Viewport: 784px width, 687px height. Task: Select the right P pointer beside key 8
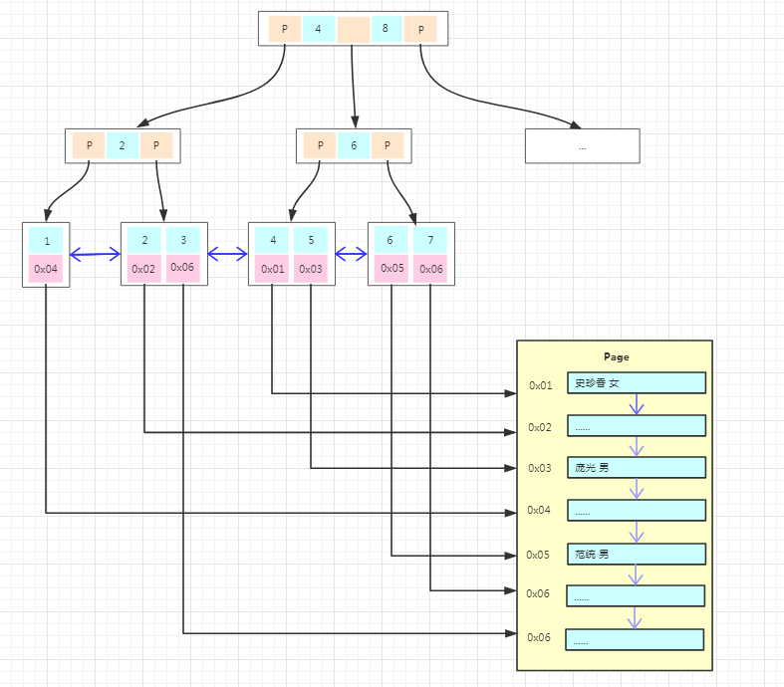[420, 29]
